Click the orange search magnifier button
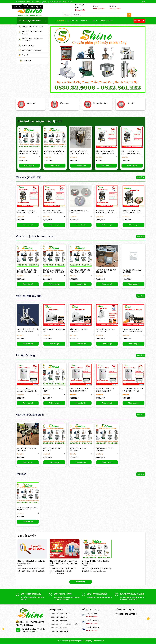The image size is (156, 644). [129, 15]
